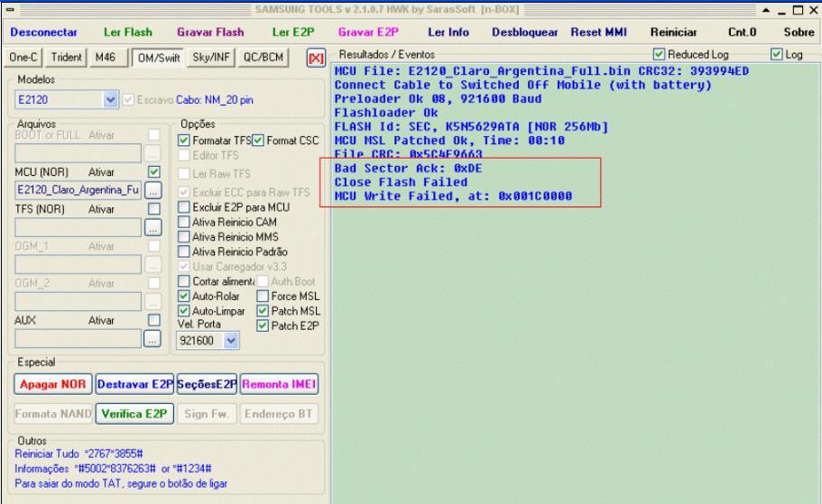822x504 pixels.
Task: Click Ler Info command
Action: pyautogui.click(x=448, y=32)
